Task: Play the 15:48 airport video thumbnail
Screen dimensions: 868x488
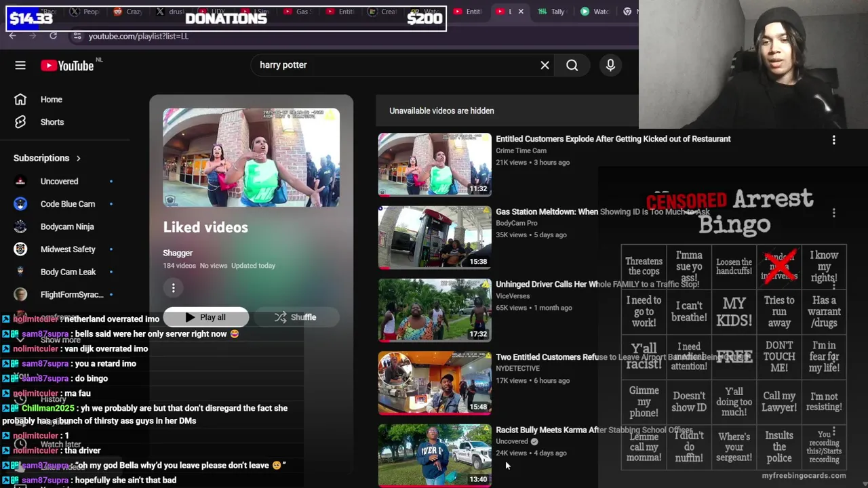Action: point(435,383)
